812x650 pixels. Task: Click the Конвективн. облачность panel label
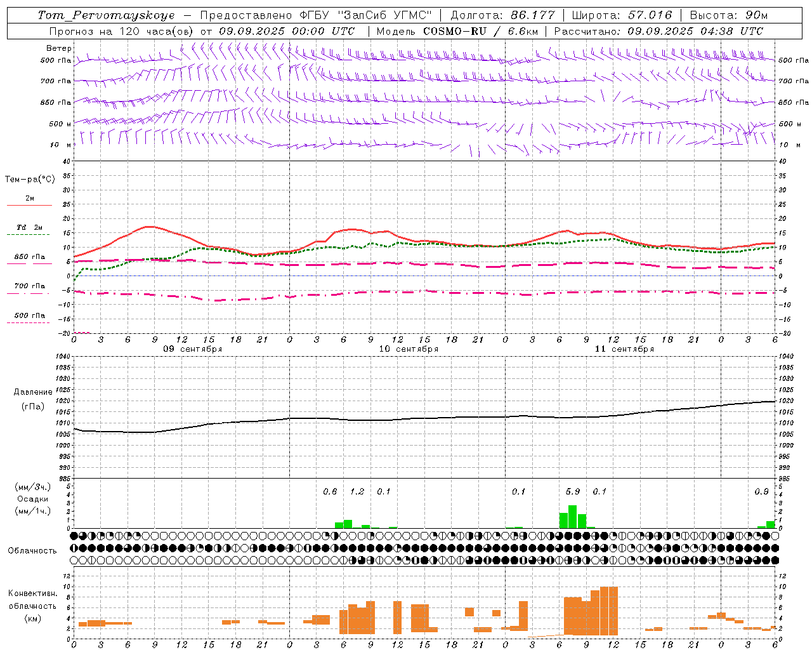(x=33, y=600)
